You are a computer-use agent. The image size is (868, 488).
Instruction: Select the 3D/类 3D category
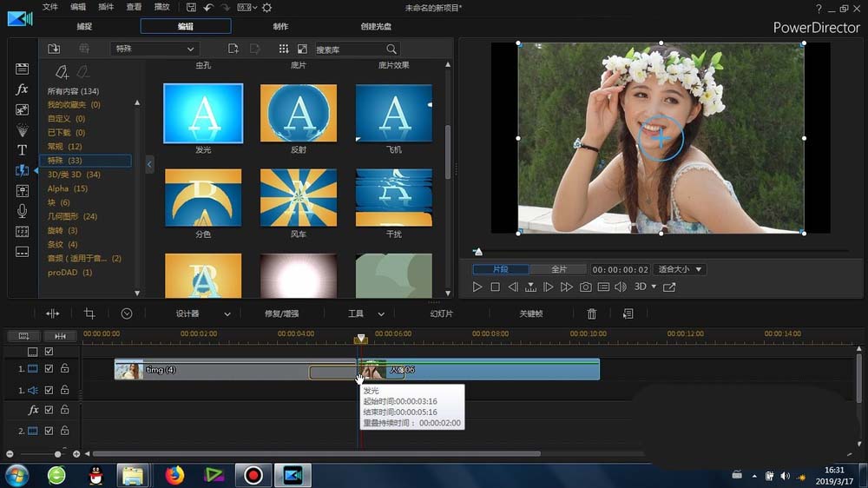[x=74, y=175]
